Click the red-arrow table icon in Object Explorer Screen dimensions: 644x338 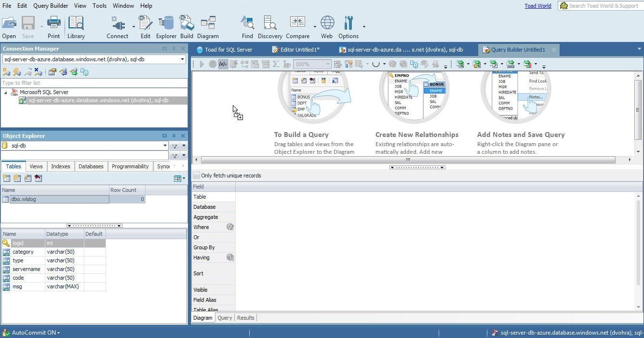(x=39, y=178)
